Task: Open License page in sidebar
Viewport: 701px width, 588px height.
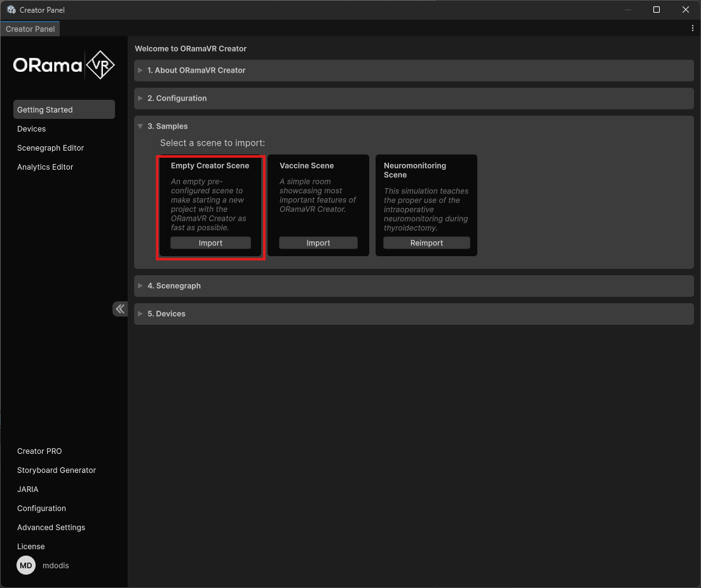Action: tap(31, 547)
